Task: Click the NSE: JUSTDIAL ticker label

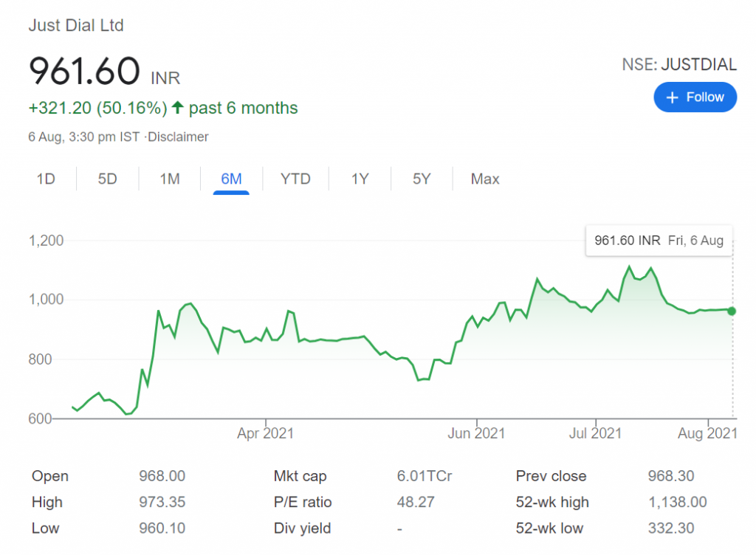Action: pyautogui.click(x=679, y=64)
